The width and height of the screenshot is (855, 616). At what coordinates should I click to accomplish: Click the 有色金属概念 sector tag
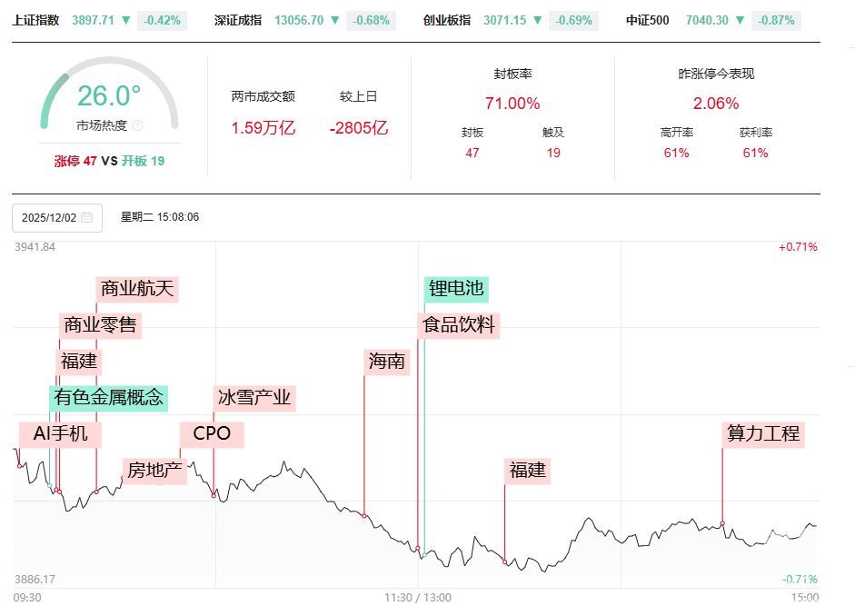108,398
